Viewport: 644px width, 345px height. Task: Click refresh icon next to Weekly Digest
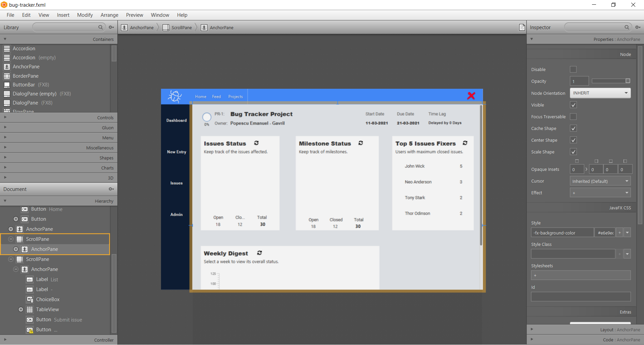[259, 253]
